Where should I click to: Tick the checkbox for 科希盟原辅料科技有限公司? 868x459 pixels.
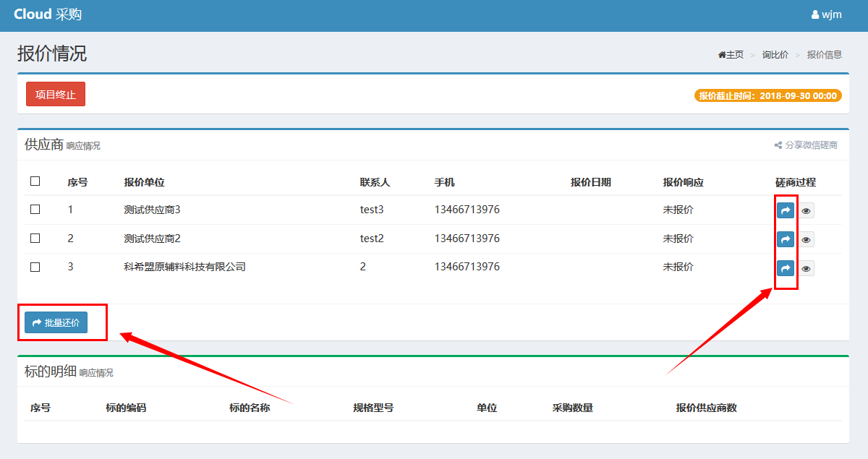click(x=35, y=267)
